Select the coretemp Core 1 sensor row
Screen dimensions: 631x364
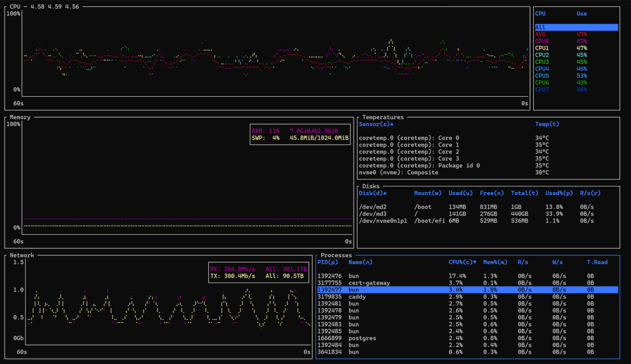tap(488, 144)
